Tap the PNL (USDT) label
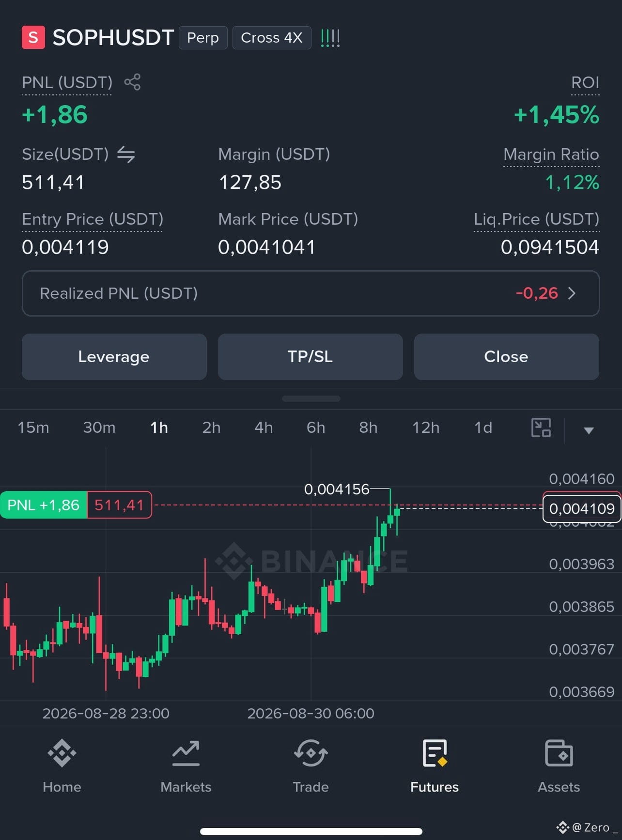This screenshot has height=840, width=622. point(67,82)
